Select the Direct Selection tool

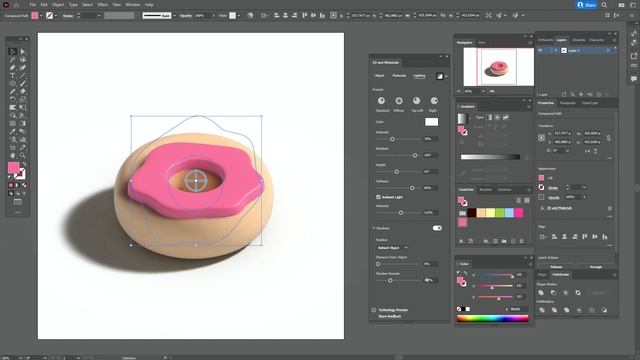(23, 52)
